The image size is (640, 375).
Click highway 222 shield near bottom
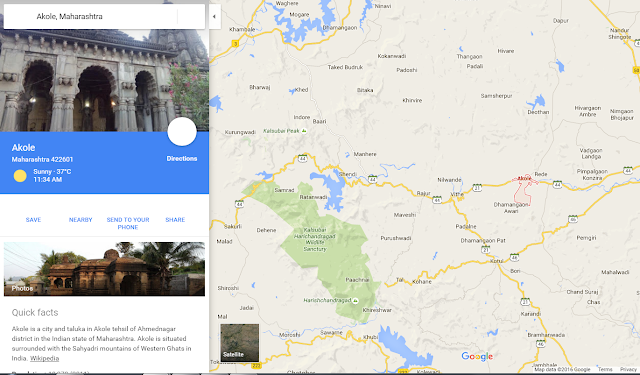pos(256,366)
